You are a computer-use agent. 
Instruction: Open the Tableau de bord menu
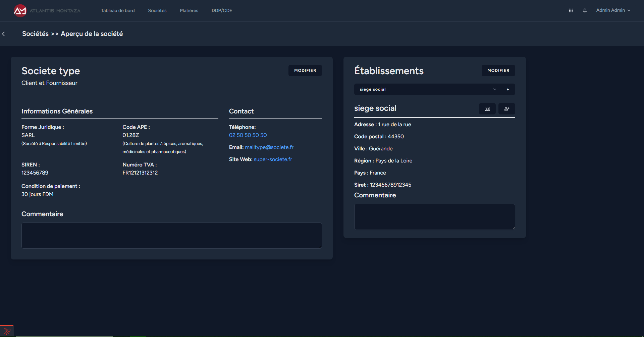pyautogui.click(x=118, y=10)
